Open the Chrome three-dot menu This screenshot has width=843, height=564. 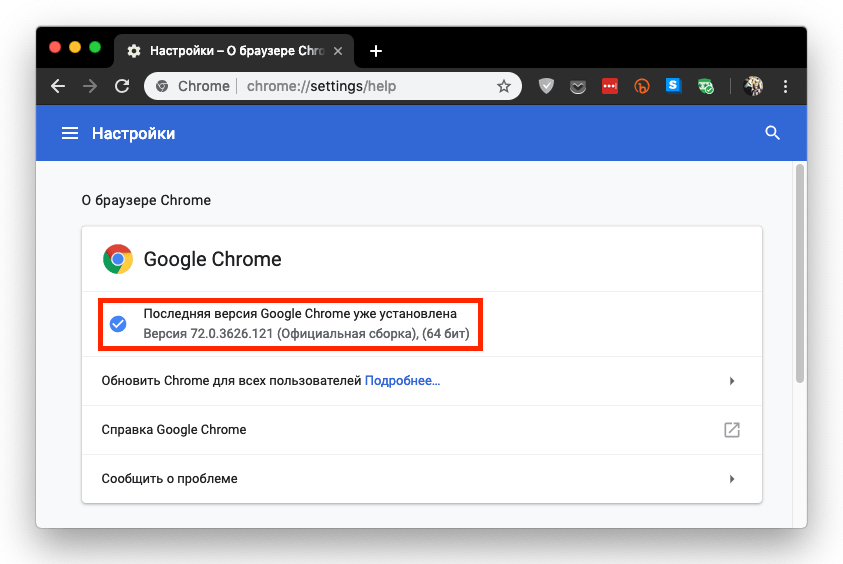[785, 86]
